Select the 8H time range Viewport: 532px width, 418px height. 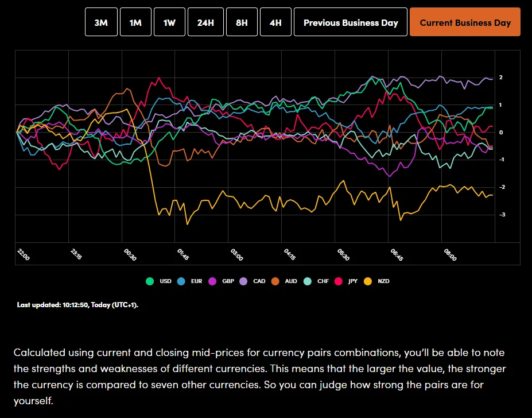pyautogui.click(x=242, y=22)
